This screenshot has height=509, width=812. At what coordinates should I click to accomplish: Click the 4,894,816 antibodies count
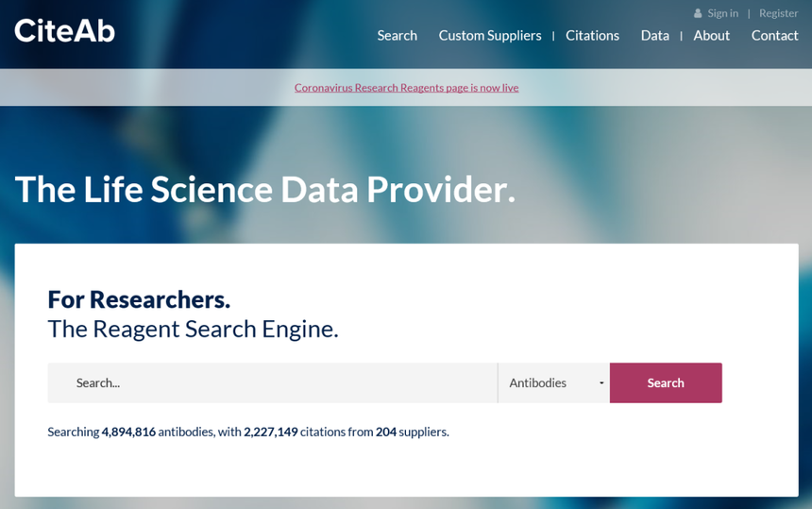coord(128,432)
